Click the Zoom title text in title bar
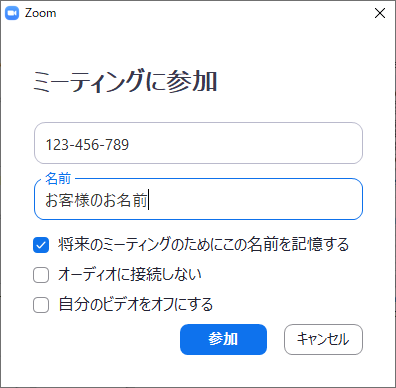Screen dimensions: 396x388 [x=41, y=13]
